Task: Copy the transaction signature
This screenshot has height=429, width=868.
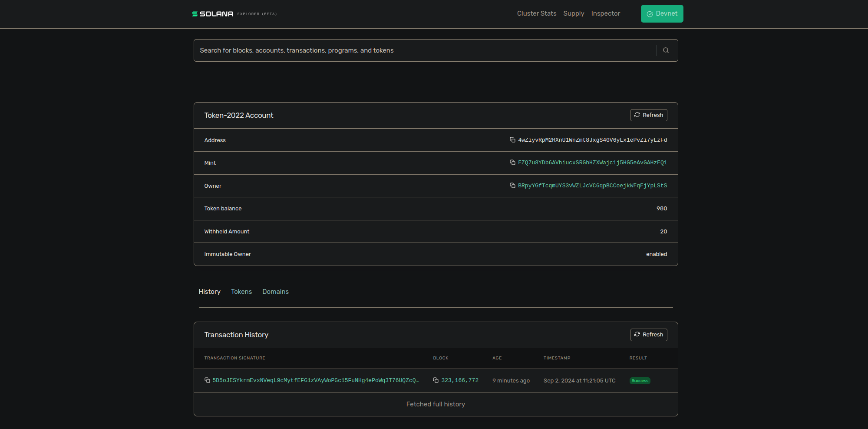Action: click(x=207, y=380)
